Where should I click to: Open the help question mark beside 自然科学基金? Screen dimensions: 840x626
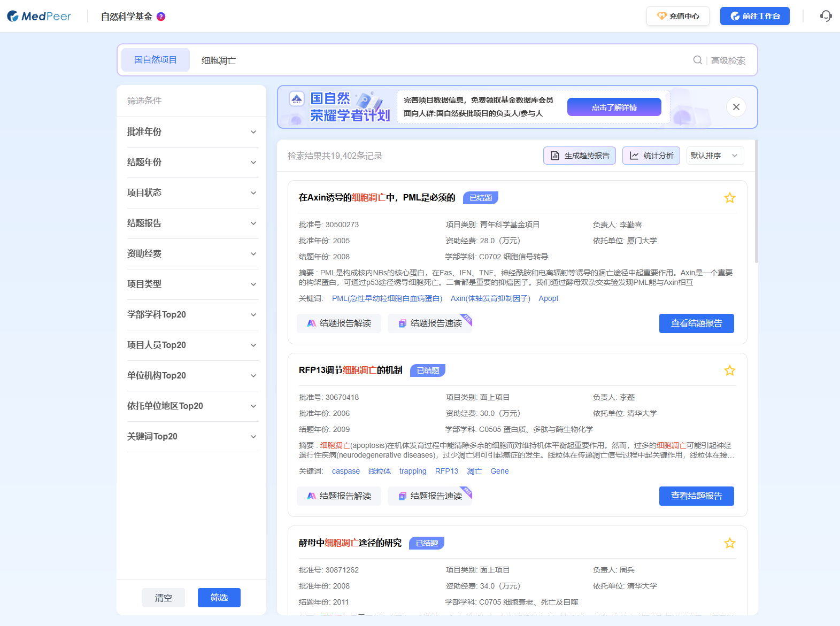161,17
